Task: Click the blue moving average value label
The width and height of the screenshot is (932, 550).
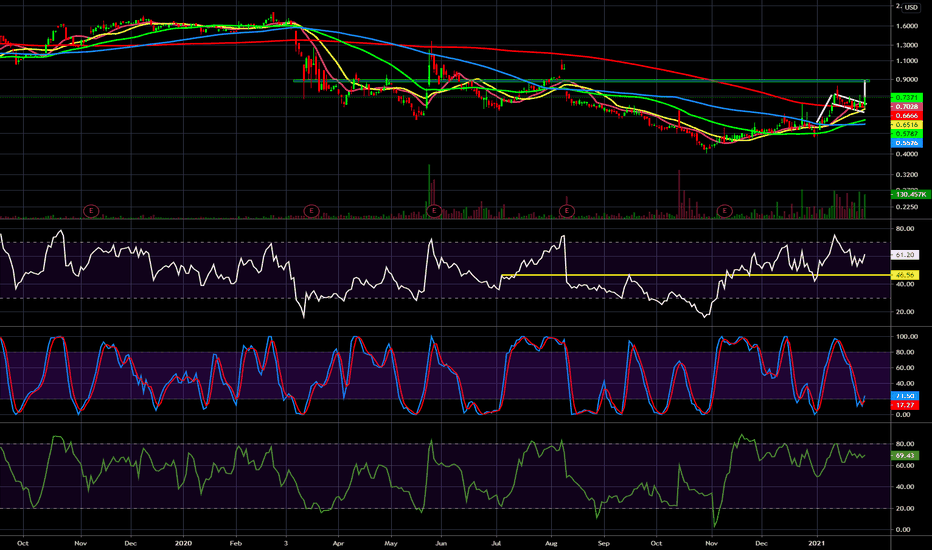Action: pyautogui.click(x=906, y=143)
